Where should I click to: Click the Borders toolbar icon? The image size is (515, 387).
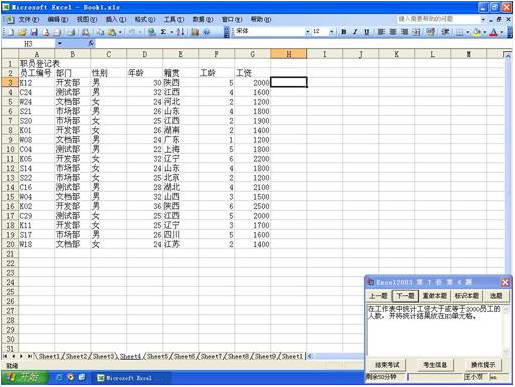[x=459, y=32]
